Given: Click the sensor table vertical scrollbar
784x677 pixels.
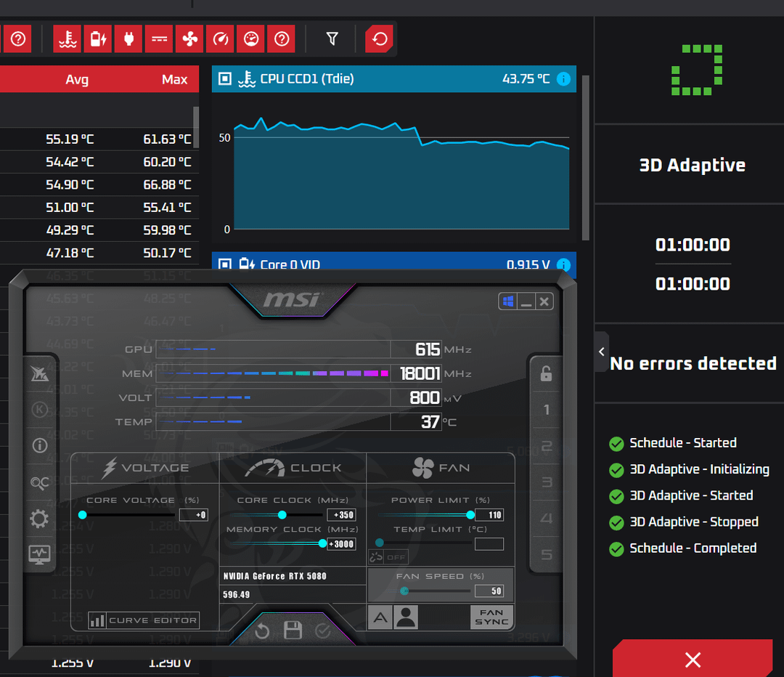Looking at the screenshot, I should click(196, 127).
